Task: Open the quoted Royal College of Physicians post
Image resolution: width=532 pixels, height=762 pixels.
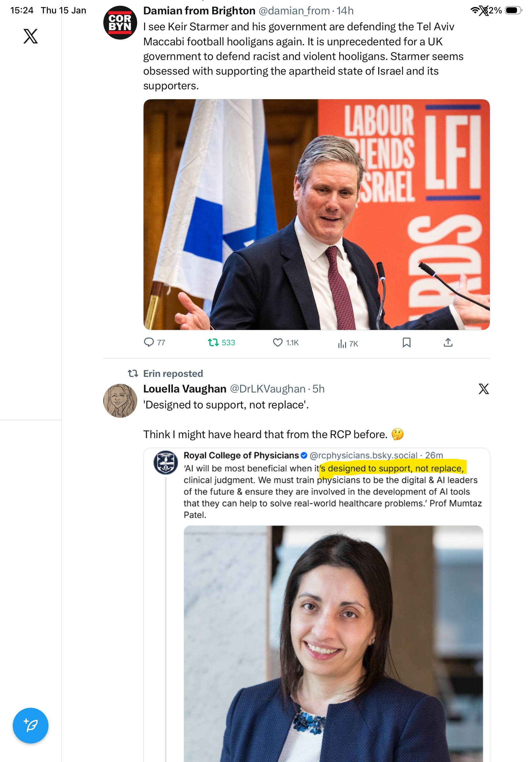Action: point(316,485)
